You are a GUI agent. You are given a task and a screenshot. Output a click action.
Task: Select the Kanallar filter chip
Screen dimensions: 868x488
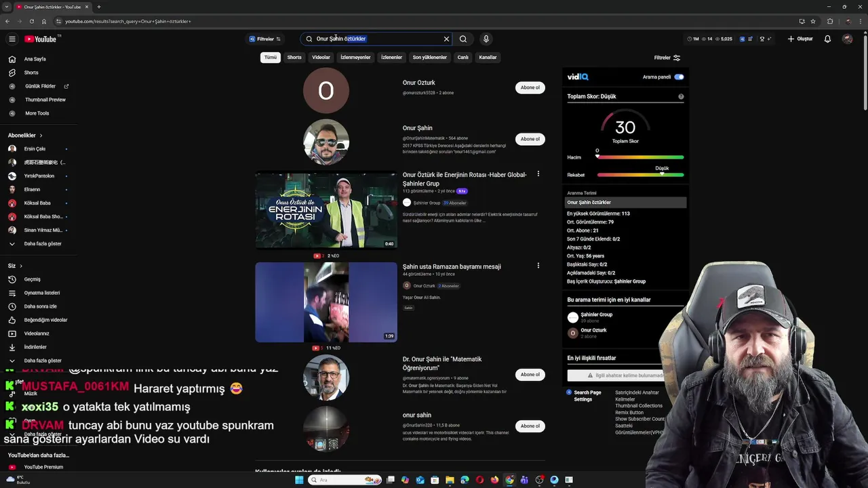coord(488,58)
